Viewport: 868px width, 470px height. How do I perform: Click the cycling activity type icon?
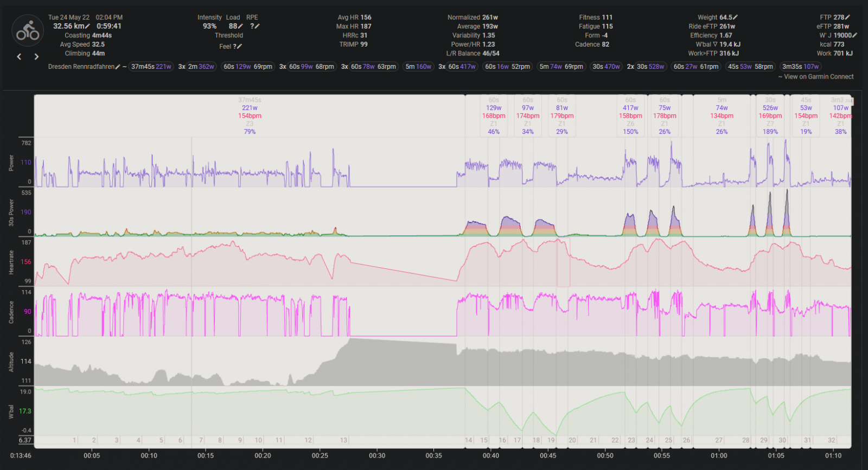coord(28,31)
